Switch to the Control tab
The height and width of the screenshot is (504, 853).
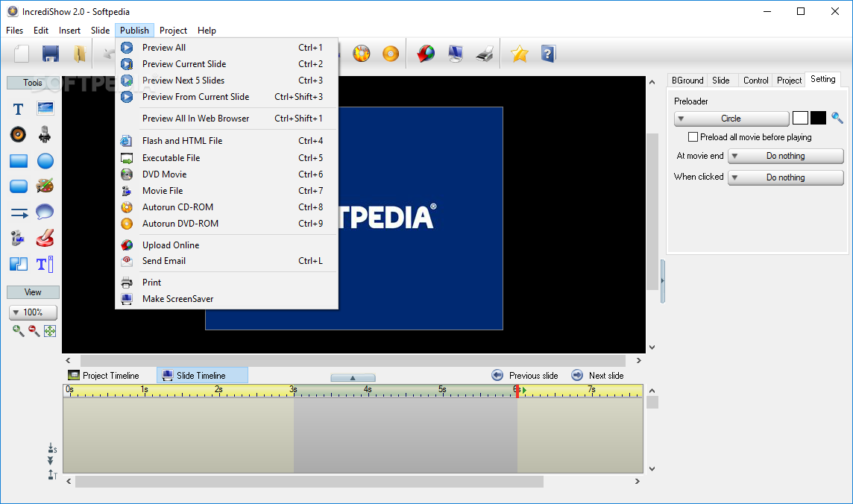[755, 80]
